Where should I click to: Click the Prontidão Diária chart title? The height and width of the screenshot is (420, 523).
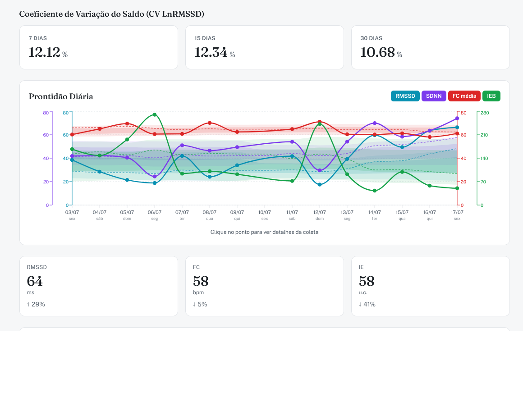coord(61,97)
